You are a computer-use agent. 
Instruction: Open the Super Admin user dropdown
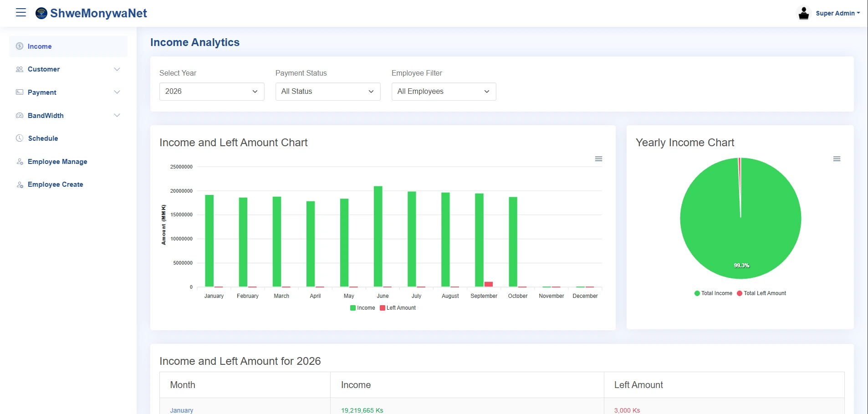pos(837,13)
